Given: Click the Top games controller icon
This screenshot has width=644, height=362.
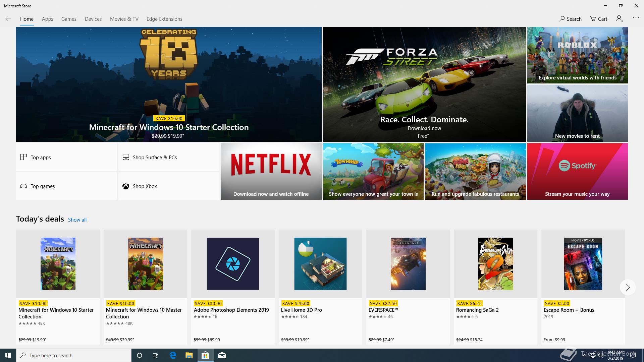Looking at the screenshot, I should tap(23, 186).
